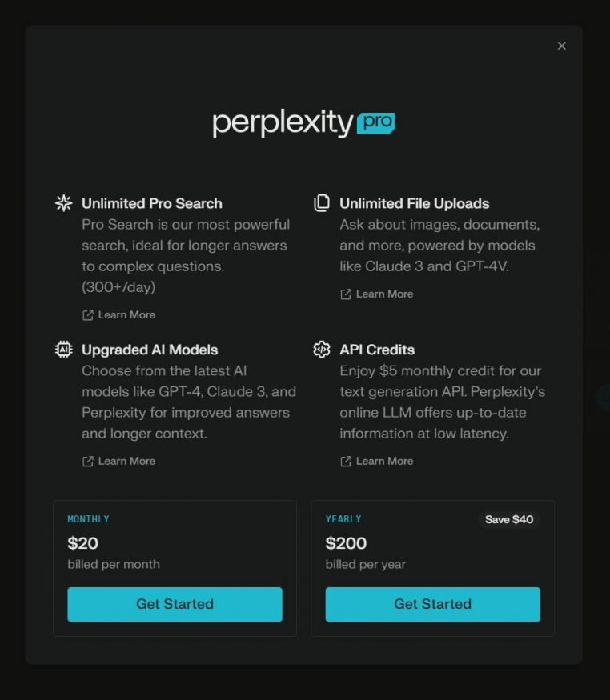
Task: Click external-link icon under Unlimited Pro Search
Action: click(88, 315)
